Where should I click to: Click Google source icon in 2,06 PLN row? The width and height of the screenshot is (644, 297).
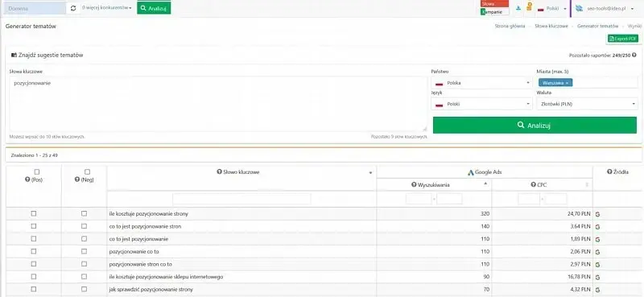pyautogui.click(x=597, y=252)
